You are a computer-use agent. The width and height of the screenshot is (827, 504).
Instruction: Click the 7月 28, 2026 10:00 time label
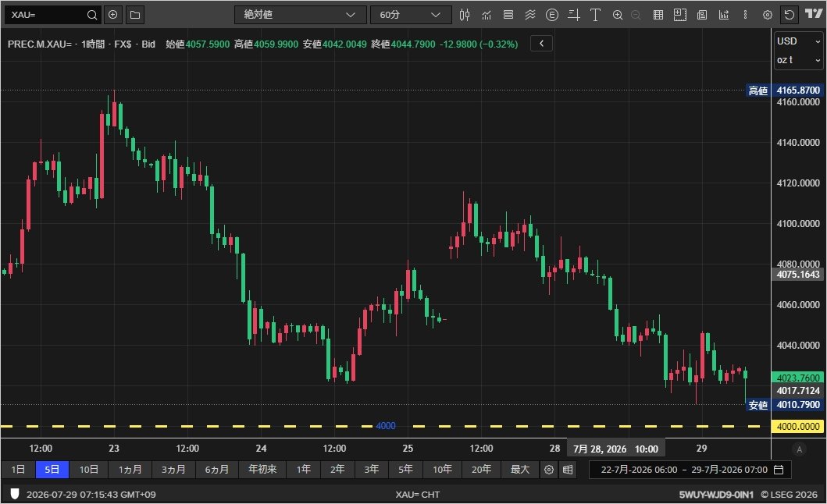pos(615,449)
